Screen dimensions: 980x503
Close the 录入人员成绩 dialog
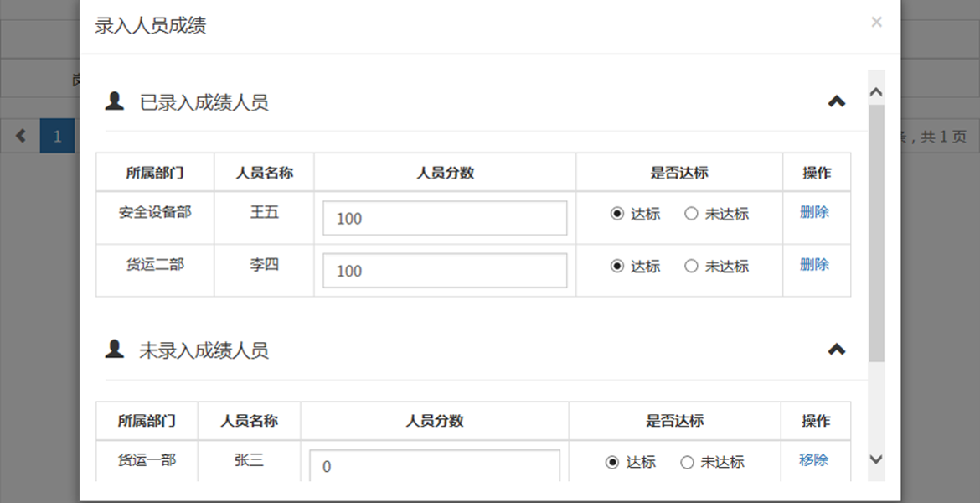point(876,23)
